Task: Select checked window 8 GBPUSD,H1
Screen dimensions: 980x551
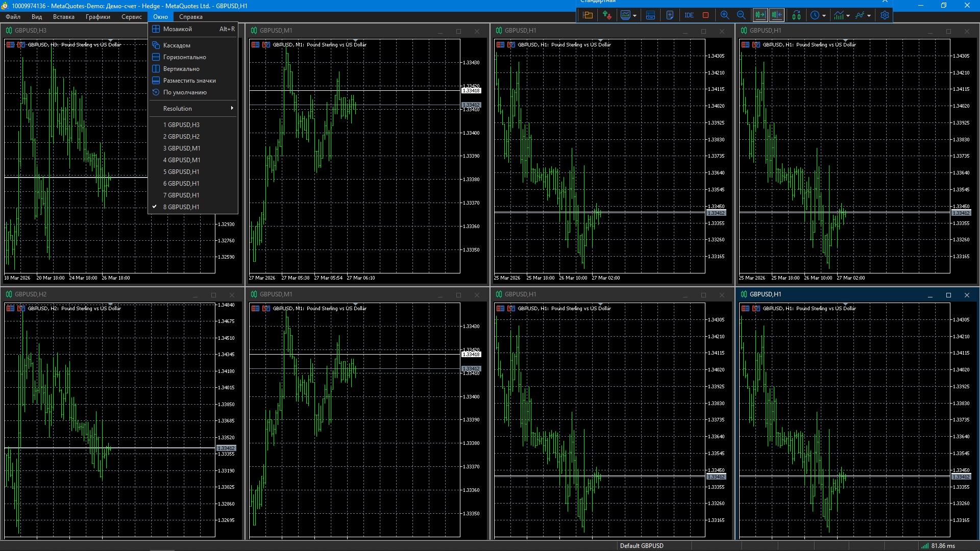Action: pyautogui.click(x=181, y=207)
